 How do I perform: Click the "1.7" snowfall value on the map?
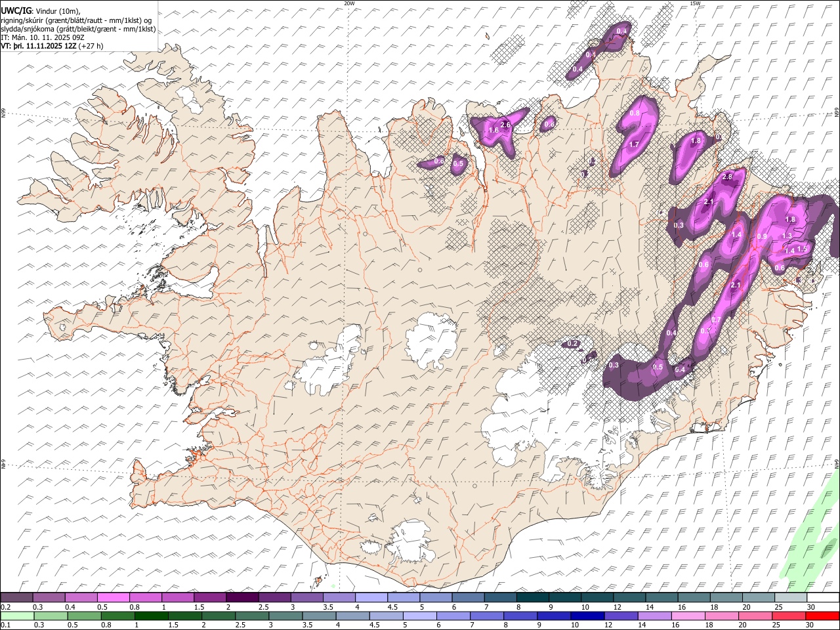634,144
